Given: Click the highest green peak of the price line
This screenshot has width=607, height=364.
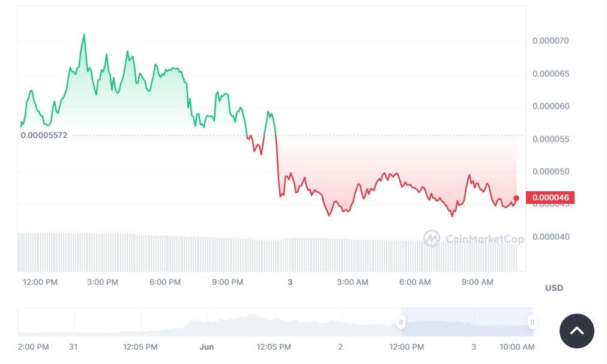Looking at the screenshot, I should [84, 35].
